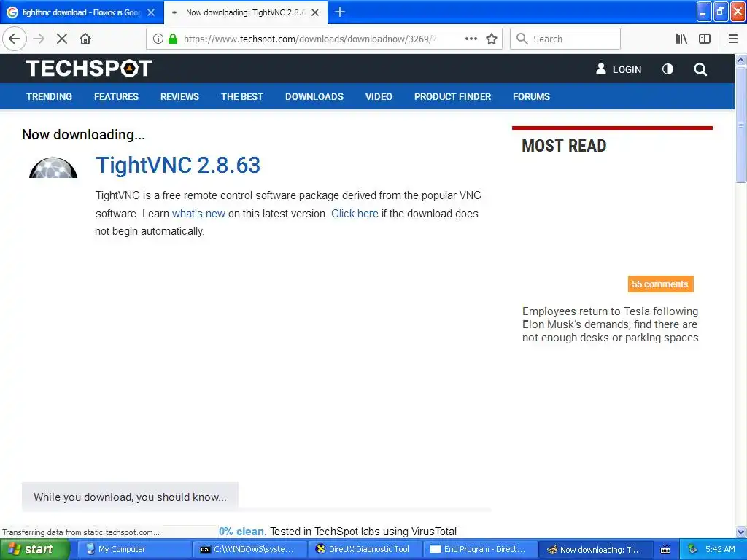This screenshot has width=747, height=560.
Task: Click the system tray network icon
Action: tap(693, 549)
